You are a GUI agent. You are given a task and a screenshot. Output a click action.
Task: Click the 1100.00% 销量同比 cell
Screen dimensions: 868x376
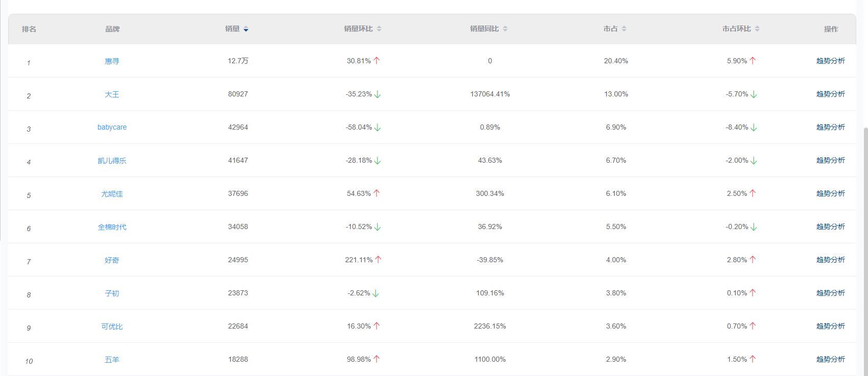pos(490,359)
